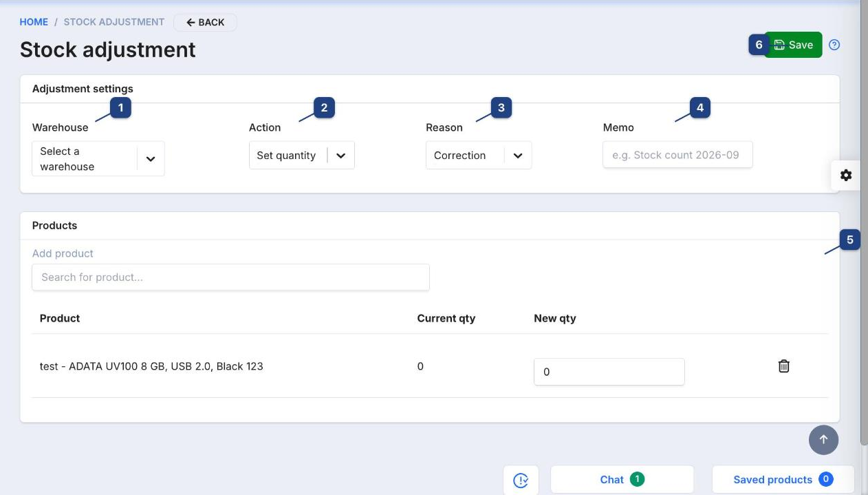The height and width of the screenshot is (495, 868).
Task: Focus the Memo input field
Action: (677, 155)
